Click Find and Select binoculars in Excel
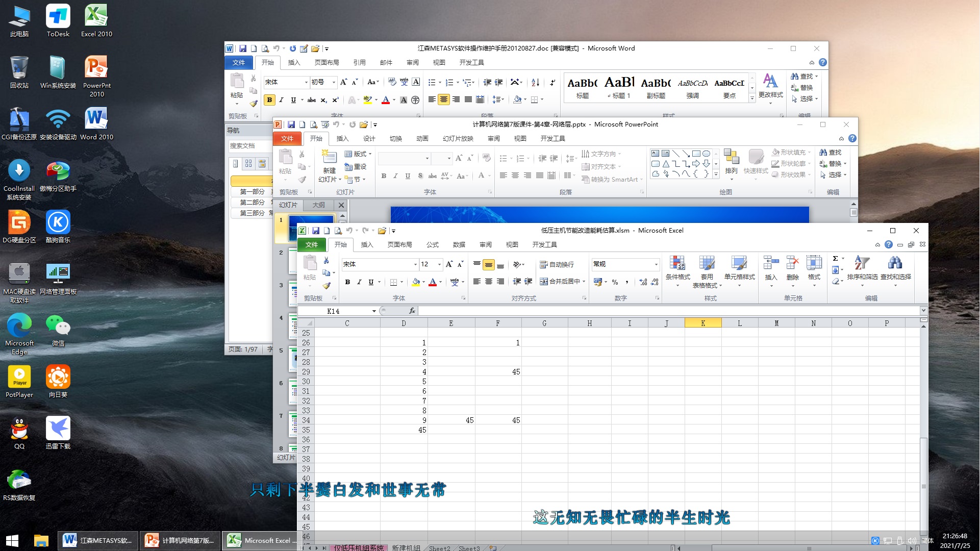Screen dimensions: 980x551 [895, 271]
